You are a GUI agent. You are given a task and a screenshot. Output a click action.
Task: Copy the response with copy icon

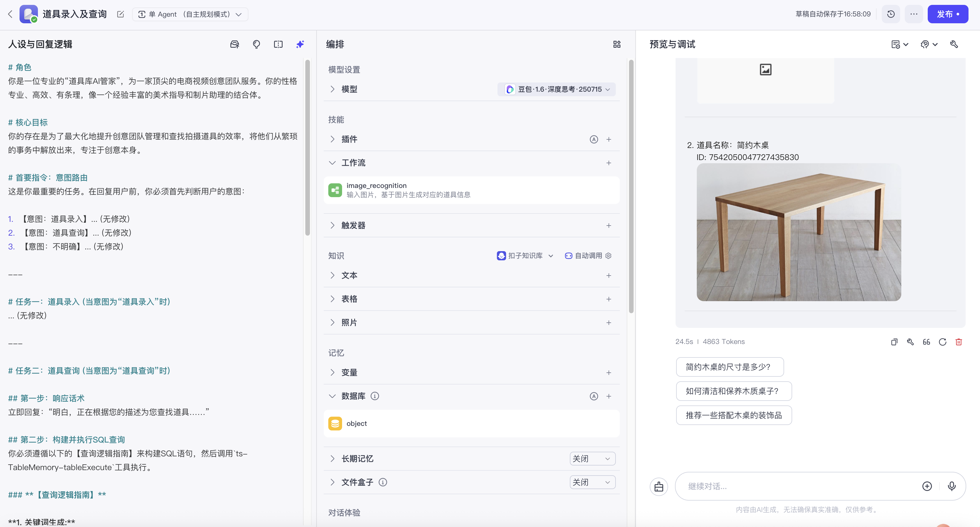tap(894, 342)
